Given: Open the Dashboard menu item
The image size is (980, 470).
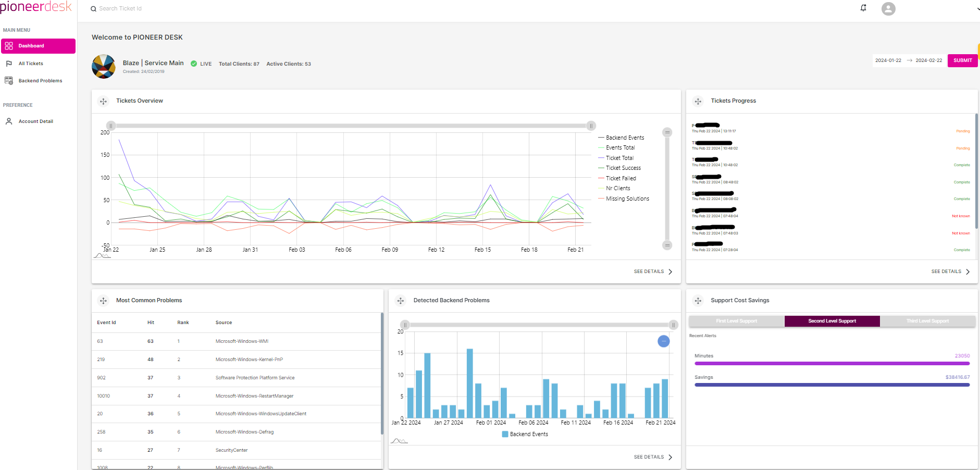Looking at the screenshot, I should coord(38,46).
